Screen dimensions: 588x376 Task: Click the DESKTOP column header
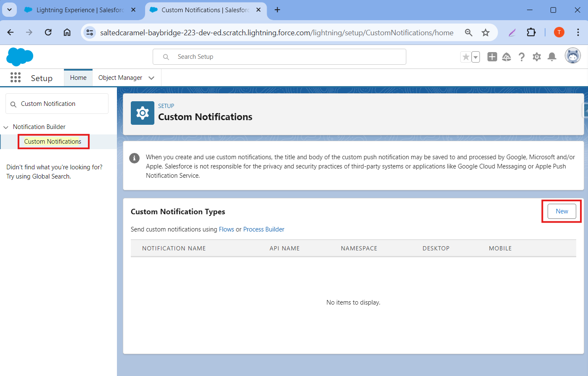click(436, 248)
